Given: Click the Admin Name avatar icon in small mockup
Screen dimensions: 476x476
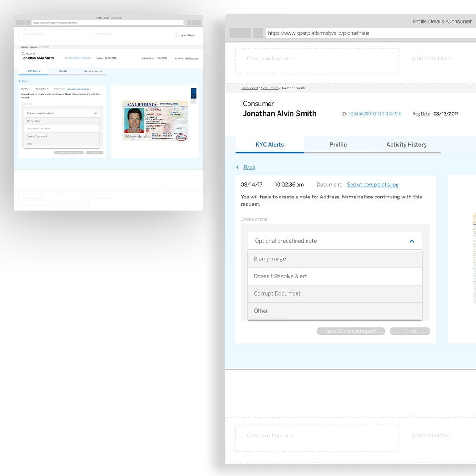Looking at the screenshot, I should click(x=177, y=35).
